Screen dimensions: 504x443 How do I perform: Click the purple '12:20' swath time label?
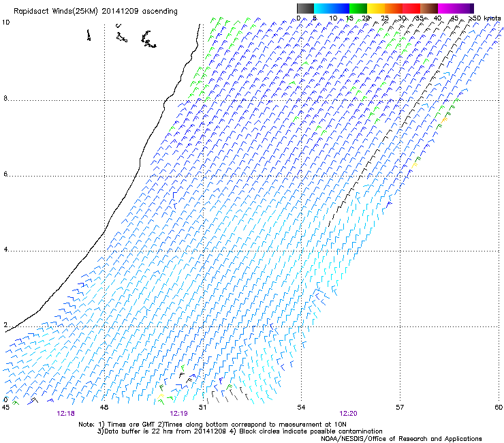pyautogui.click(x=348, y=414)
